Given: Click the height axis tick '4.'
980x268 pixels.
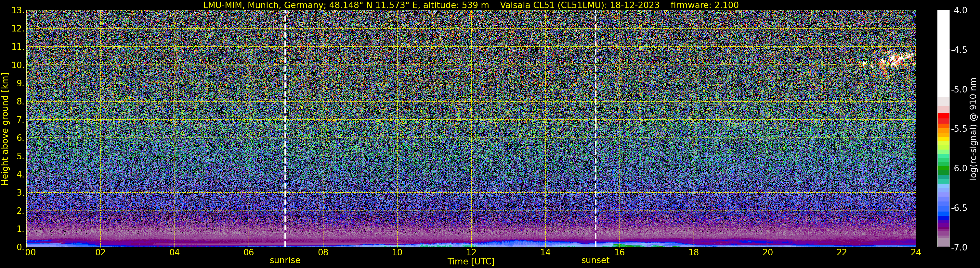Looking at the screenshot, I should point(20,174).
